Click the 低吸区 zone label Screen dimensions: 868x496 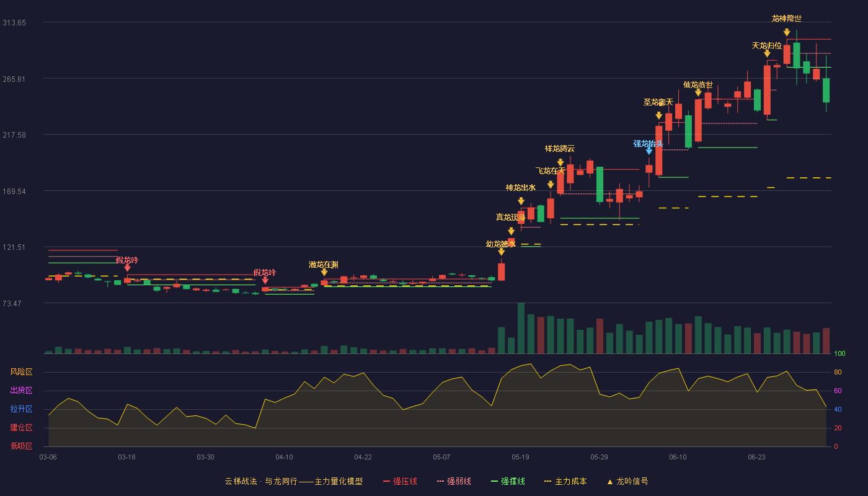coord(21,446)
